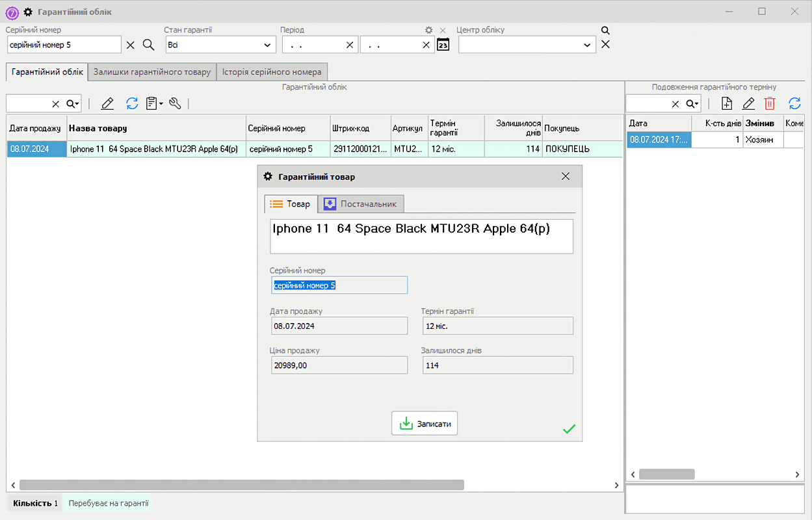Open the 'Центр обліку' dropdown list
Screen dimensions: 812x520
(x=587, y=45)
